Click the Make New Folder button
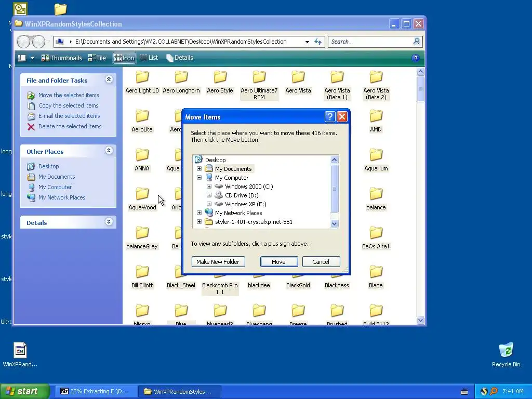 218,262
